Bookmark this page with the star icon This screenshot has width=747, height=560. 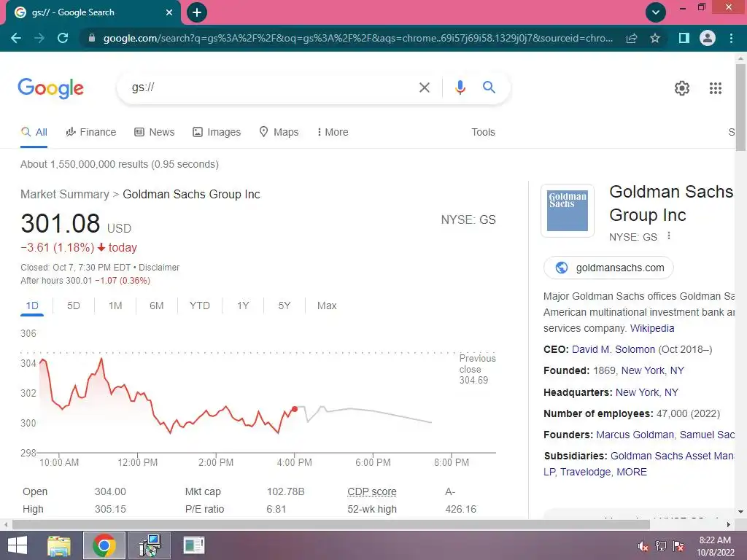pyautogui.click(x=655, y=38)
